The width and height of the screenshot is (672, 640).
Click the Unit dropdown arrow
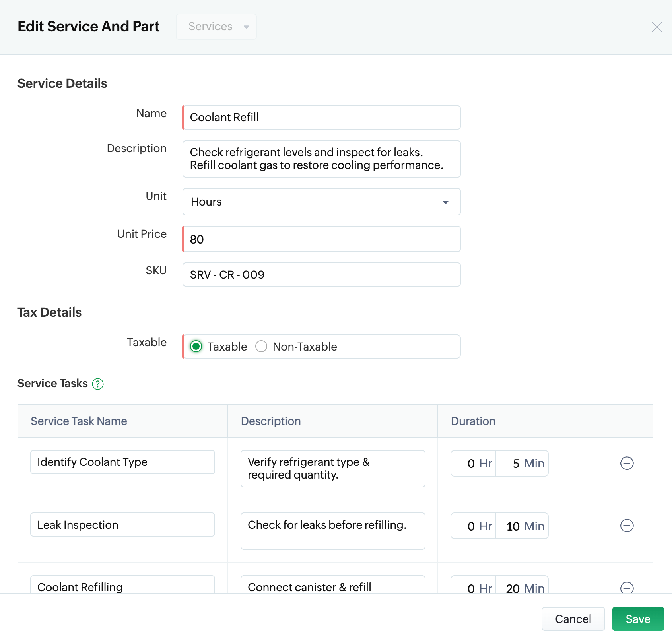tap(445, 202)
